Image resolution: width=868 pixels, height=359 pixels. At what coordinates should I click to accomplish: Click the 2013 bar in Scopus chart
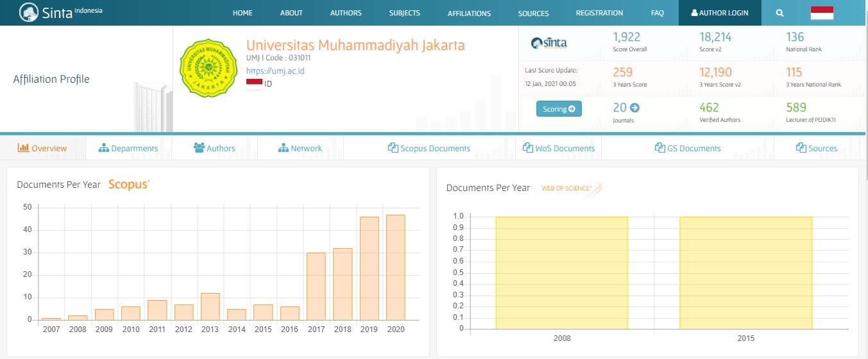(210, 306)
